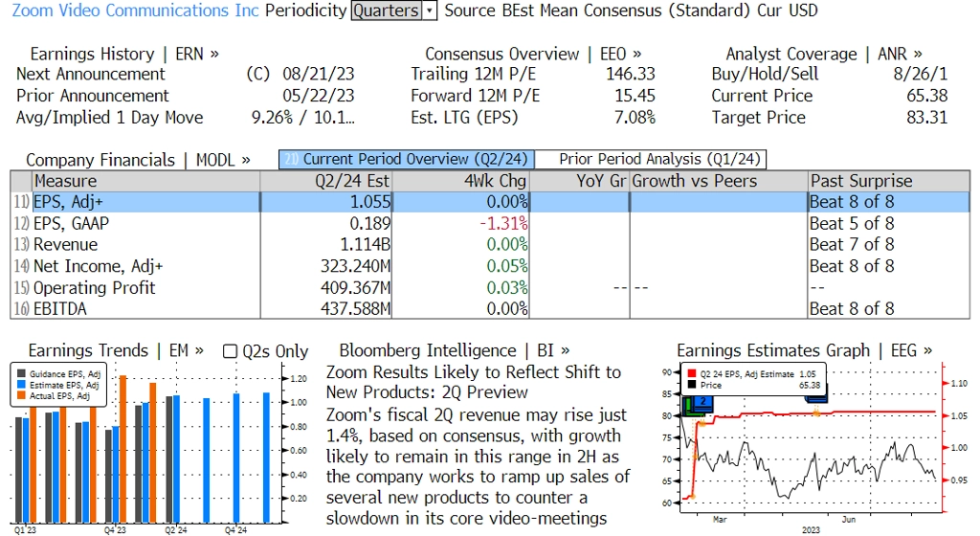Click the Avg/Implied 1 Day Move value
This screenshot has width=980, height=536.
click(303, 118)
